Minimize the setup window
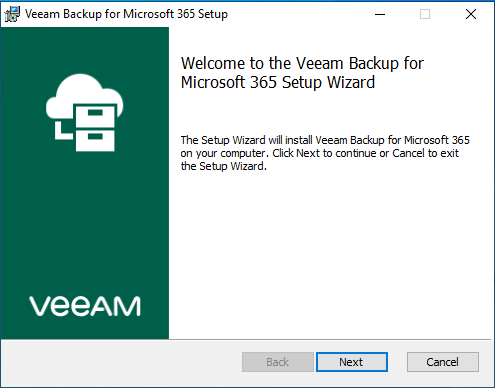 pos(380,14)
